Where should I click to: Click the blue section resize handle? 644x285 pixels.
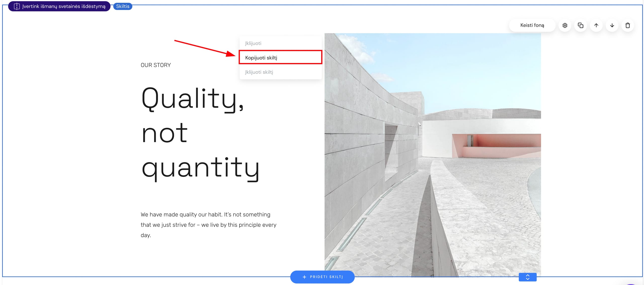[528, 277]
